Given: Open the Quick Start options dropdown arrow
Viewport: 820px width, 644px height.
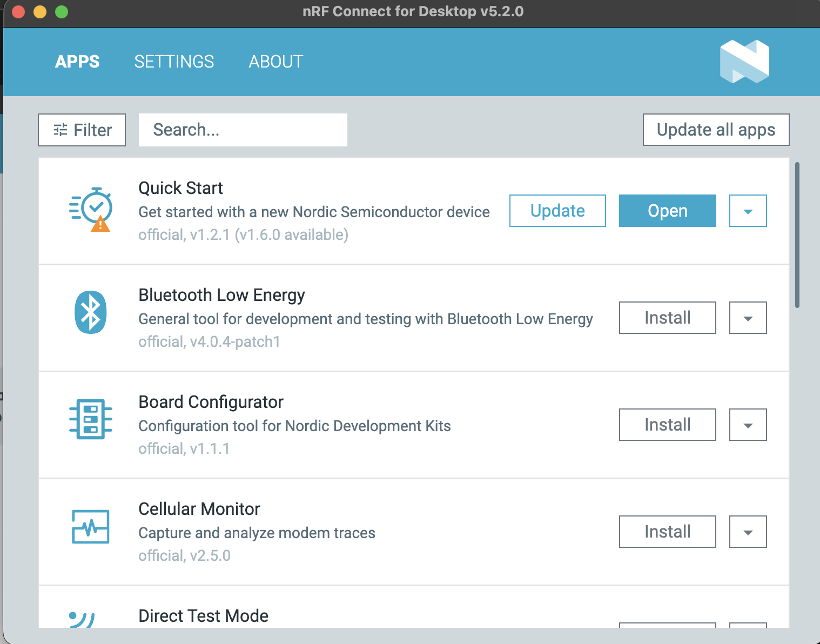Looking at the screenshot, I should click(748, 211).
